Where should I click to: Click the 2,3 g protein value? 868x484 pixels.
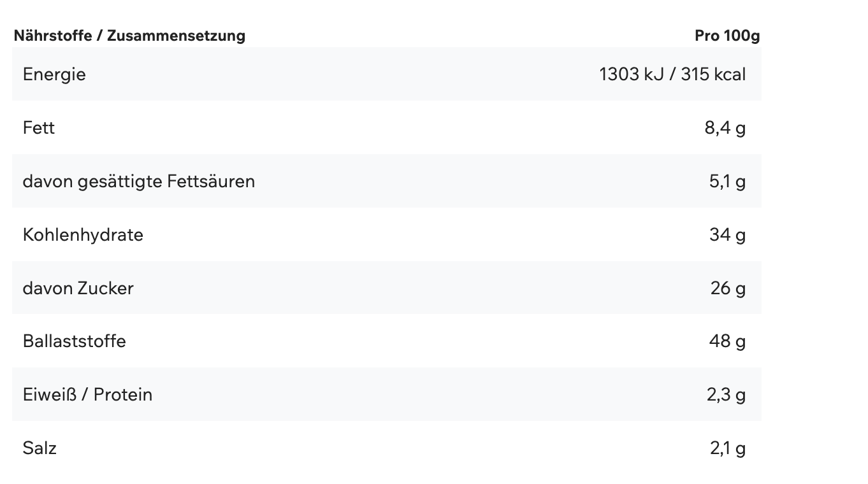726,395
